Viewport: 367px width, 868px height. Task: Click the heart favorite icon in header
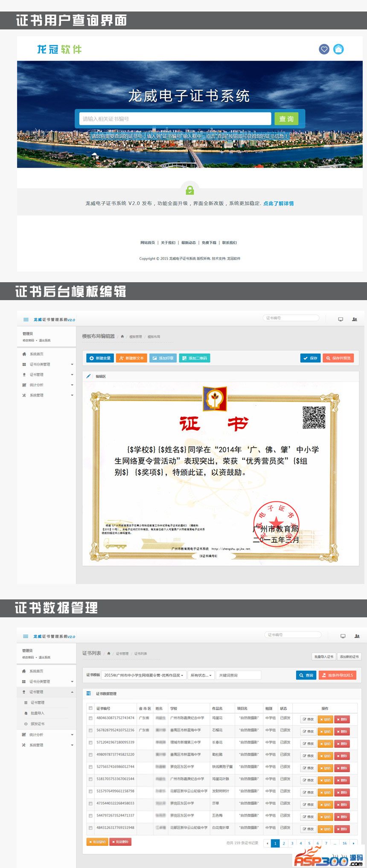point(324,49)
